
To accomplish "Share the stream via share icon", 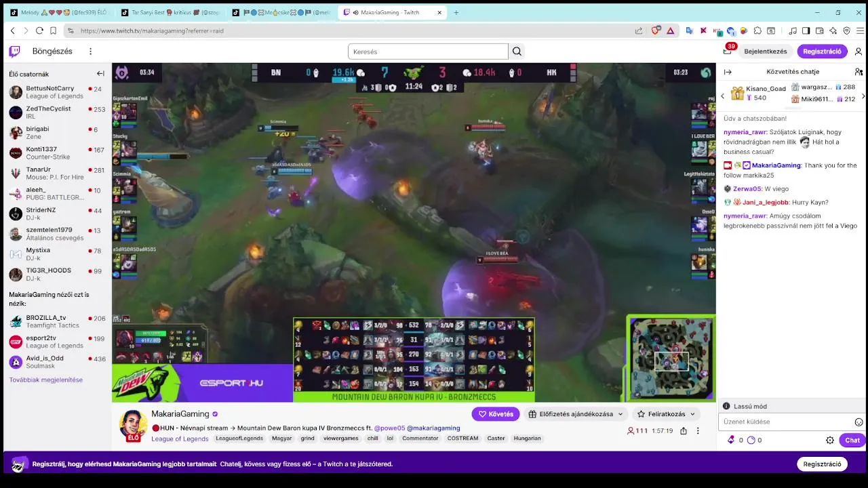I will pos(683,430).
